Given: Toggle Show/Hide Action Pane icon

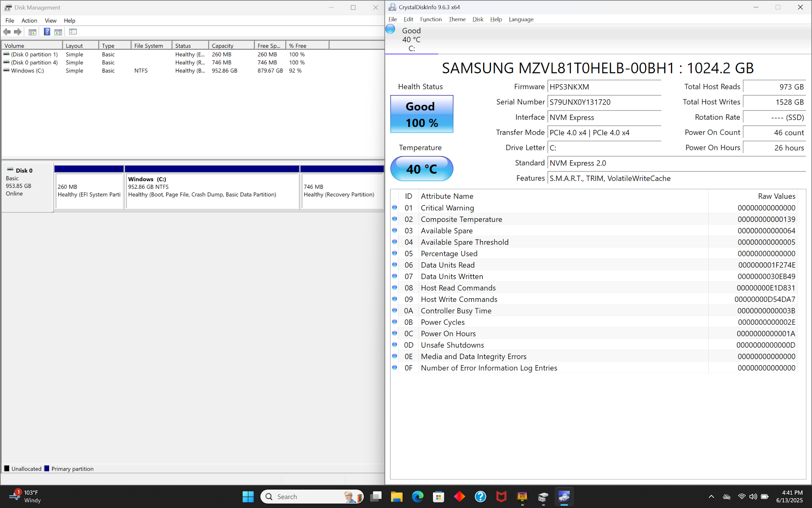Looking at the screenshot, I should pyautogui.click(x=58, y=32).
